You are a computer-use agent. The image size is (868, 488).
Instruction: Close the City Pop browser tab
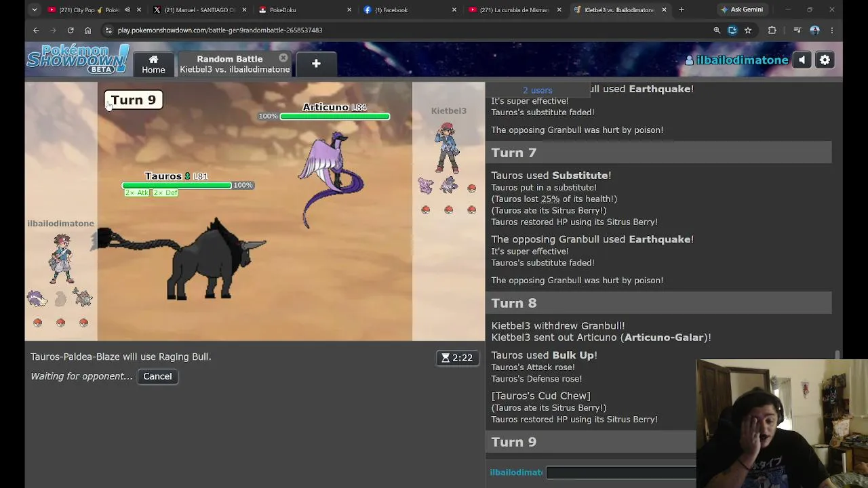(140, 9)
